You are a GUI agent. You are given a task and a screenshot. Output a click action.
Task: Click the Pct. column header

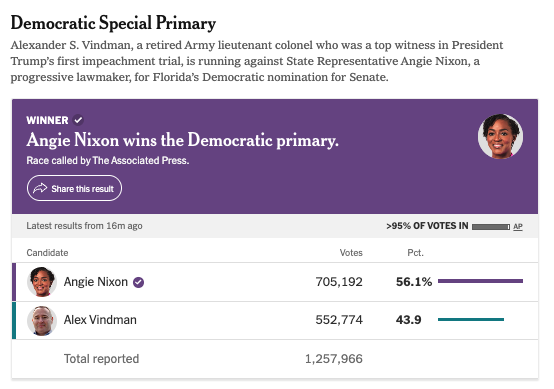pos(416,253)
